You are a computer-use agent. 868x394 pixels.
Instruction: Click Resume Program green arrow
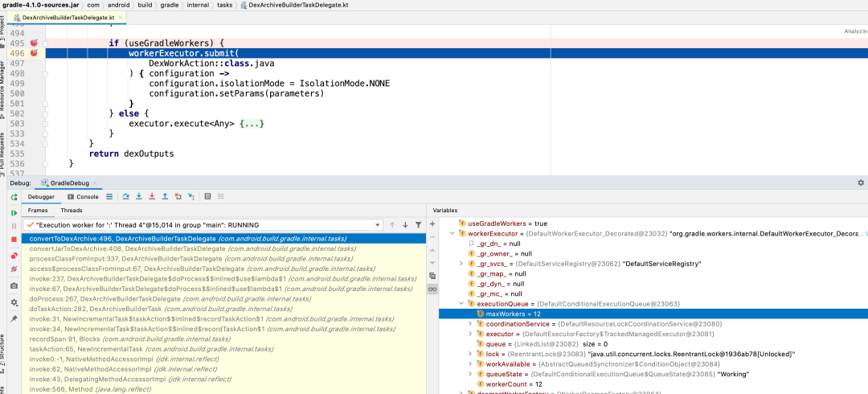point(14,212)
